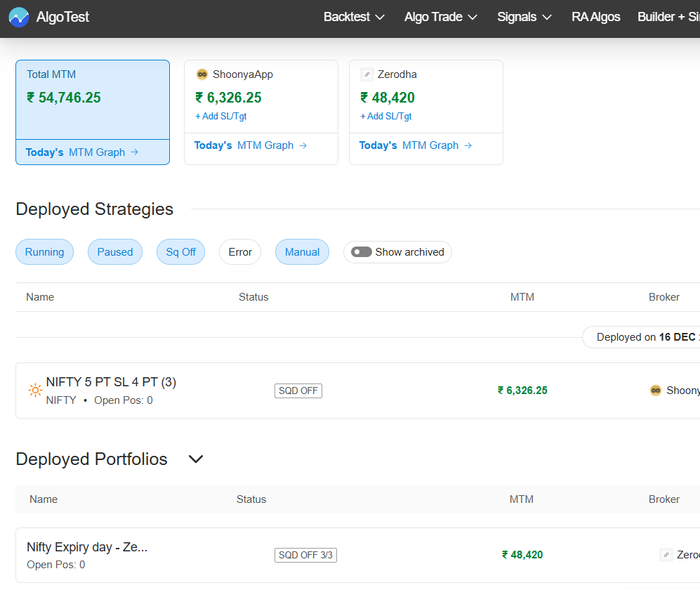Viewport: 700px width, 590px height.
Task: Click the MTM column header in portfolios table
Action: [x=522, y=499]
